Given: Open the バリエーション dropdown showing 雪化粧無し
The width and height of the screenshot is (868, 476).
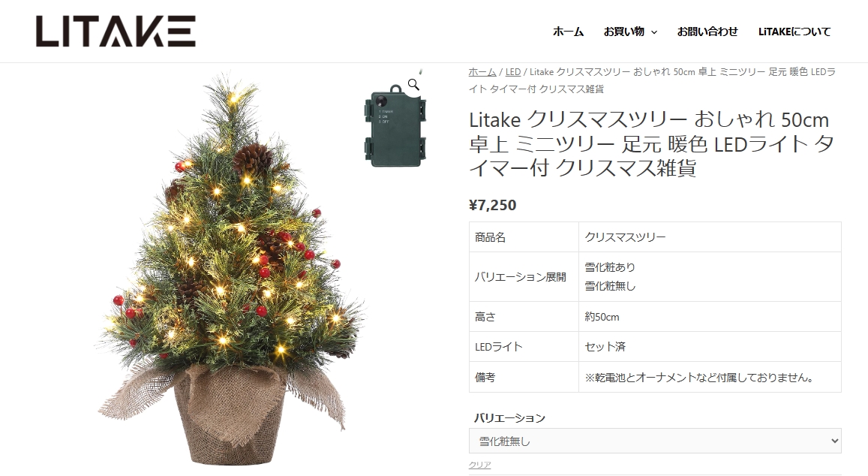Looking at the screenshot, I should click(x=655, y=441).
